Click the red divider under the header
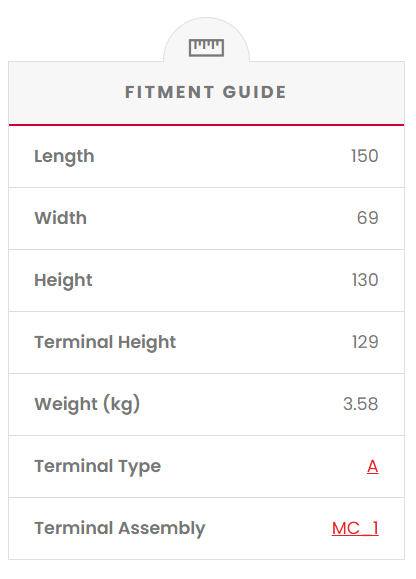This screenshot has width=416, height=579. tap(206, 125)
